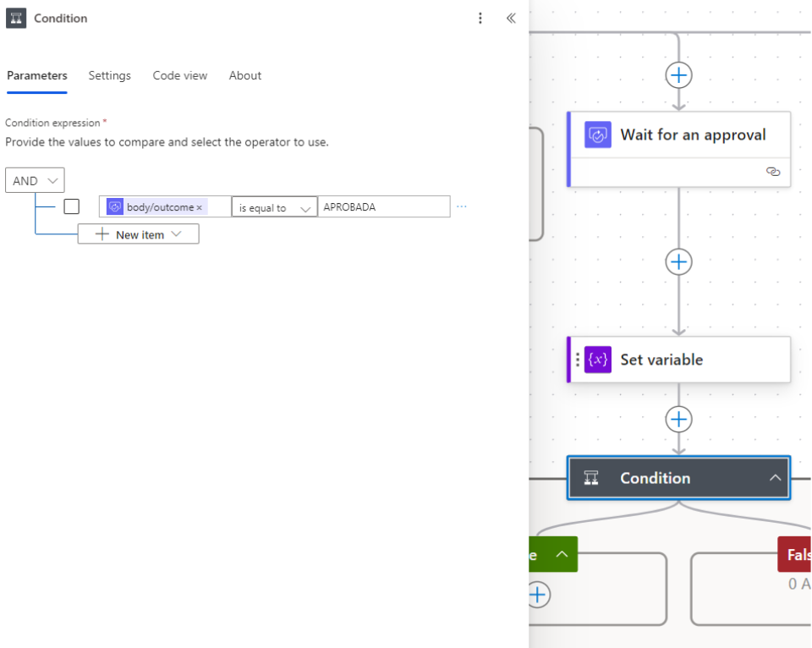Remove the body/outcome token with its x
The width and height of the screenshot is (812, 648).
coord(200,208)
